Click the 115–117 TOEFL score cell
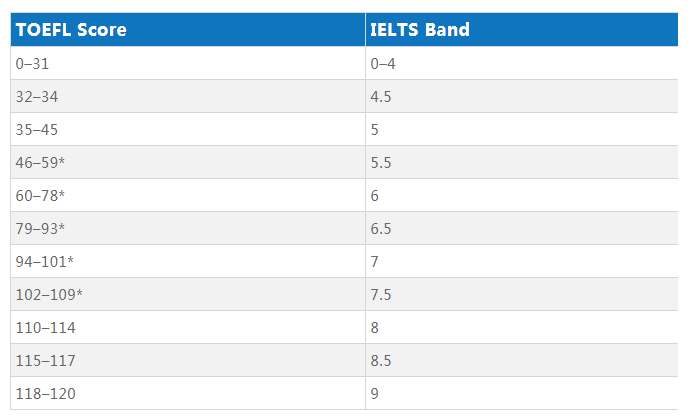 (188, 360)
